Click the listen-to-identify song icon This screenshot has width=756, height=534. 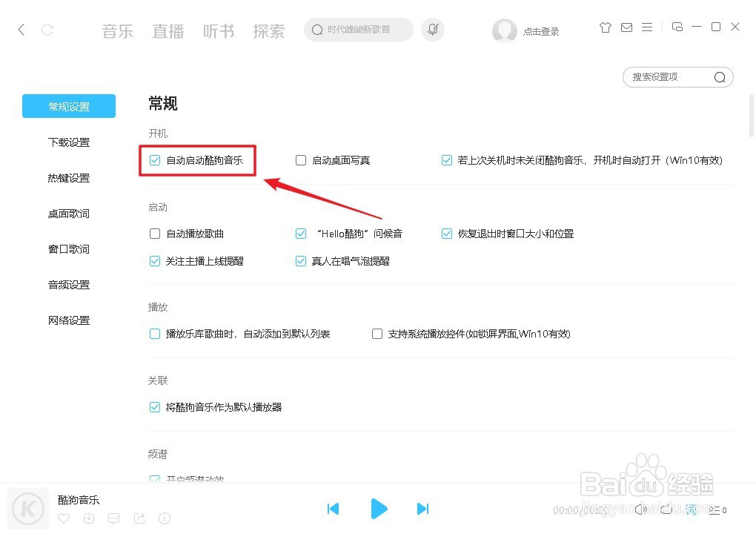[x=433, y=30]
